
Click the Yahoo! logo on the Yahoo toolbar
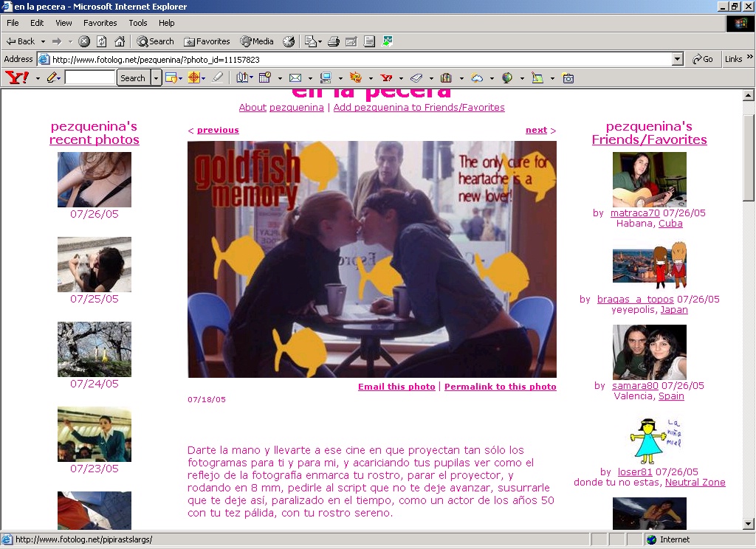16,77
